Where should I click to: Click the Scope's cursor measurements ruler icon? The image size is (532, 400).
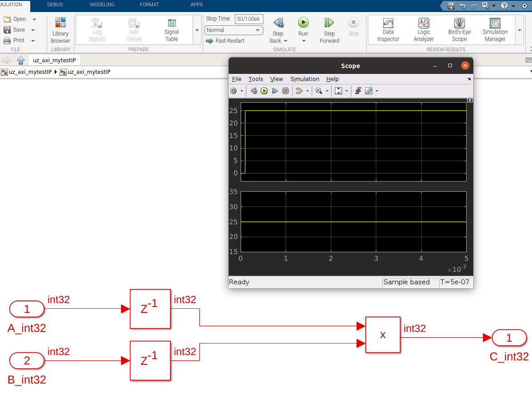tap(369, 91)
